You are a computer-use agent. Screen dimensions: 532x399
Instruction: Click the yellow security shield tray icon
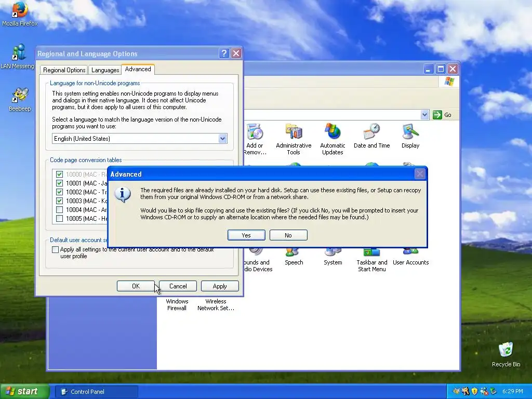click(474, 391)
